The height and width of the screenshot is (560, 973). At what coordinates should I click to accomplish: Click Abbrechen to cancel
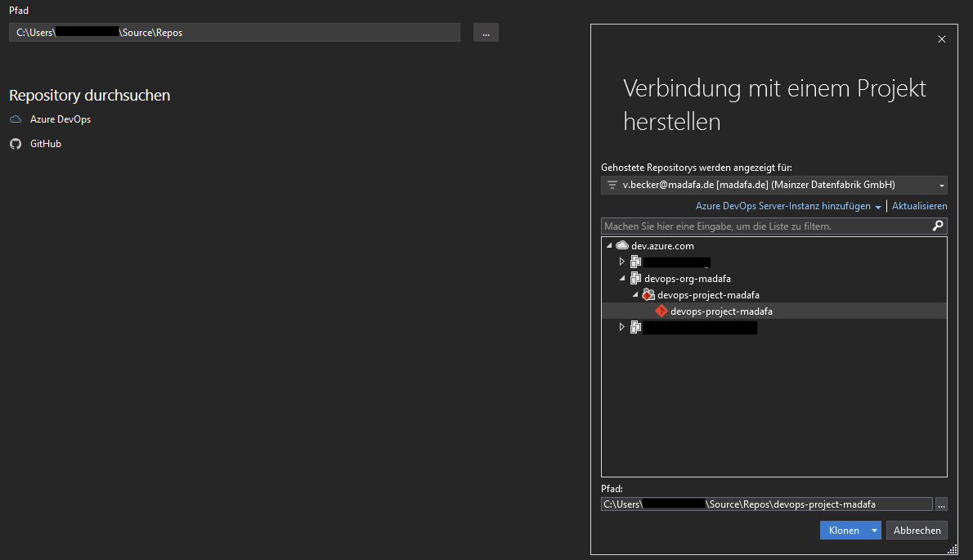(917, 531)
